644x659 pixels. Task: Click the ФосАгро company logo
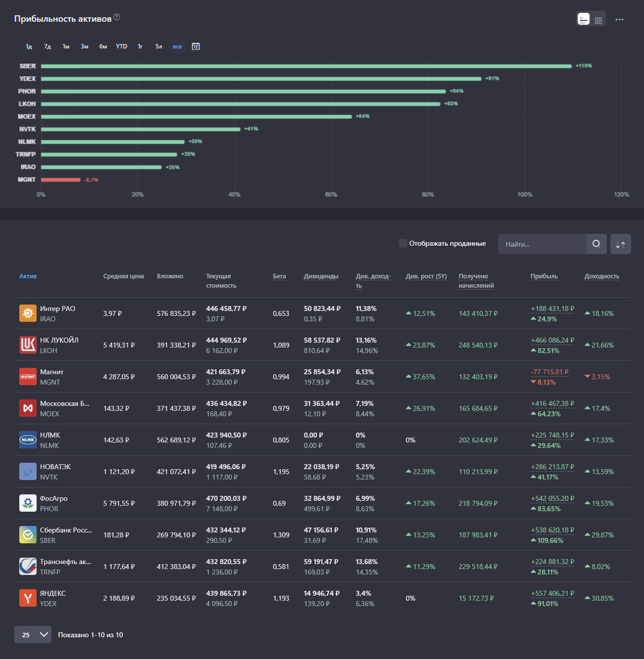(28, 503)
